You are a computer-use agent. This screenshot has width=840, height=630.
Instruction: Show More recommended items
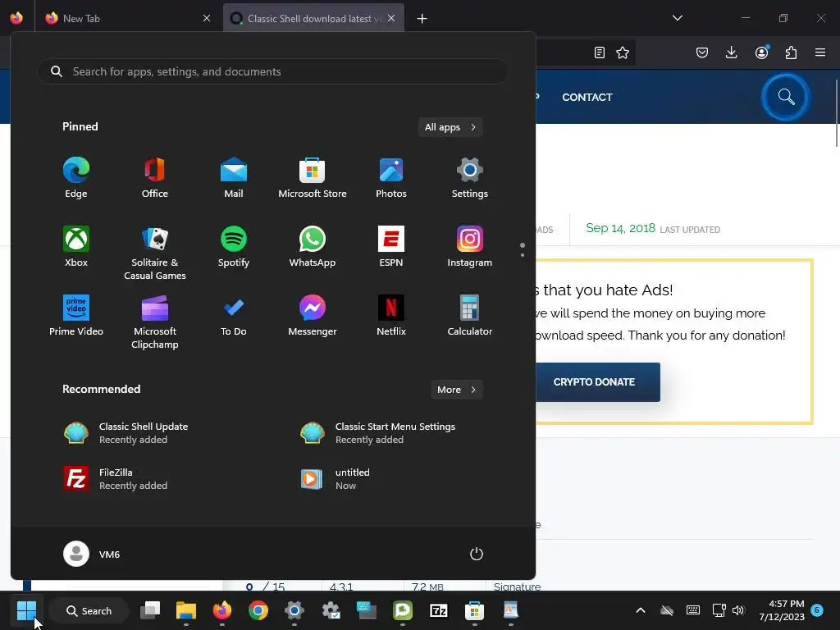[x=456, y=390]
